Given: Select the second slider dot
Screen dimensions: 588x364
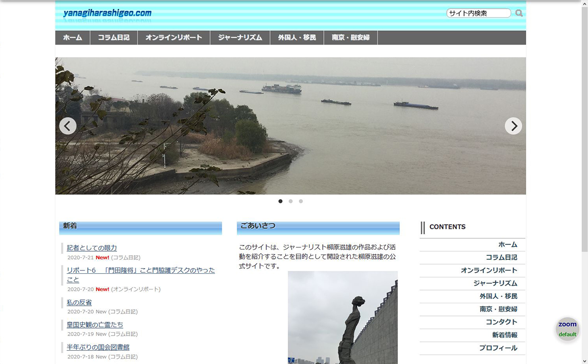Looking at the screenshot, I should [x=291, y=201].
